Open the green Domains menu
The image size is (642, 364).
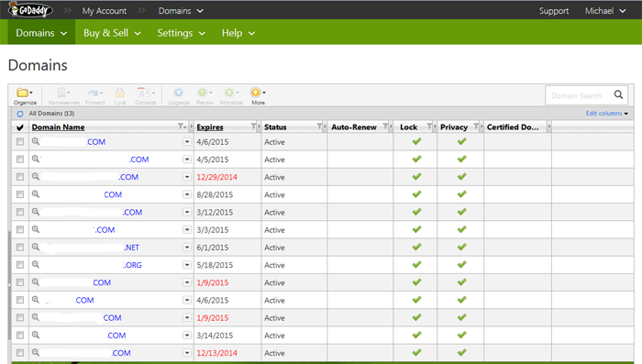[41, 33]
